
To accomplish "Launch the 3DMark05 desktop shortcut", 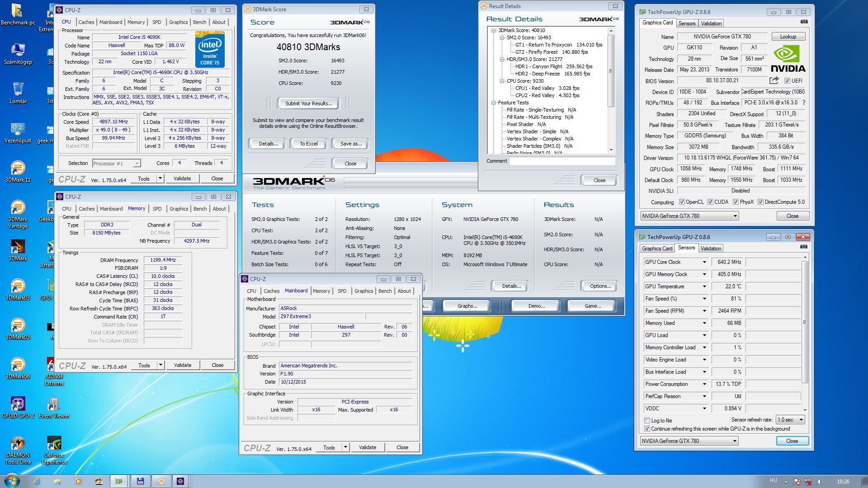I will (18, 329).
